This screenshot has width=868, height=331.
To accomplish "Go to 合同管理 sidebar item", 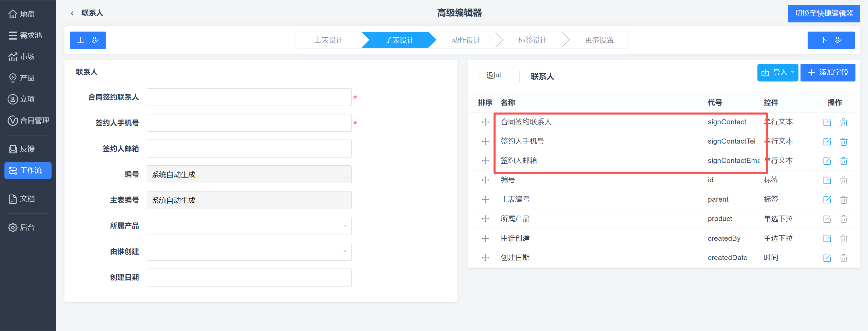I will point(28,121).
